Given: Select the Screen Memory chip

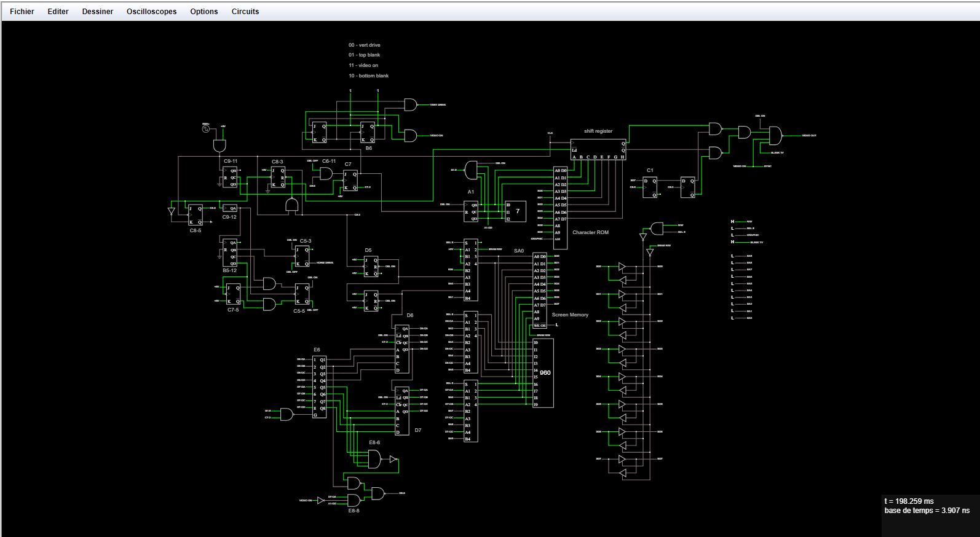Looking at the screenshot, I should point(540,291).
